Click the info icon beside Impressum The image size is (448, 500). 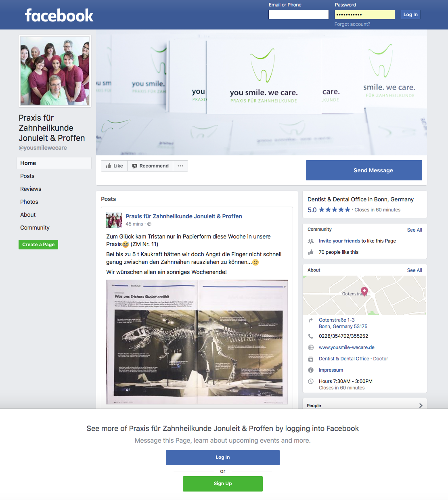[311, 370]
